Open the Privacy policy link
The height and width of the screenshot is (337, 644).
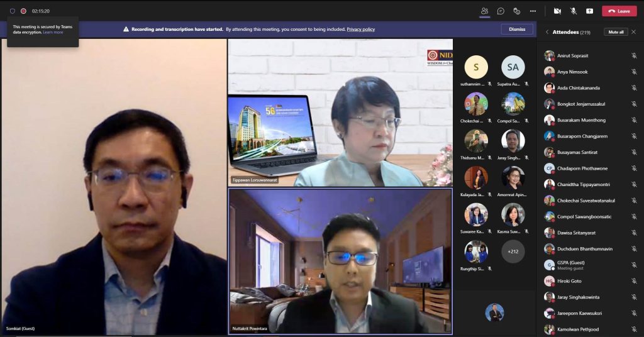(x=360, y=29)
